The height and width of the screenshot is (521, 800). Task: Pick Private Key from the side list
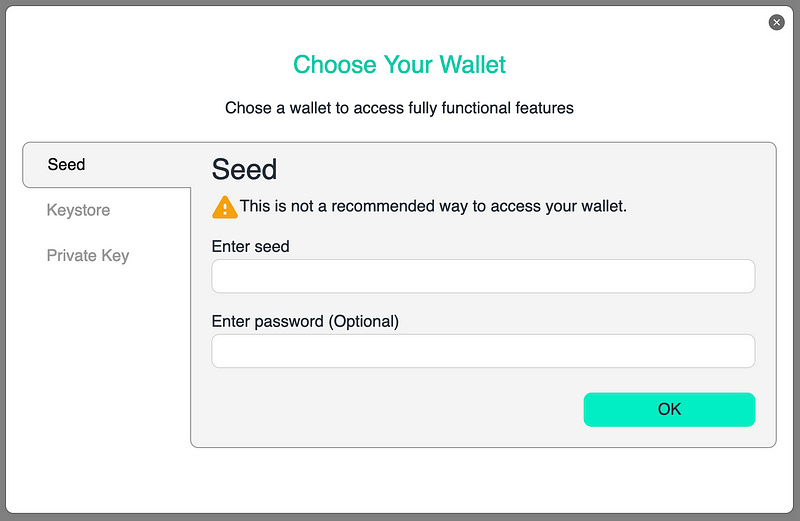coord(88,256)
